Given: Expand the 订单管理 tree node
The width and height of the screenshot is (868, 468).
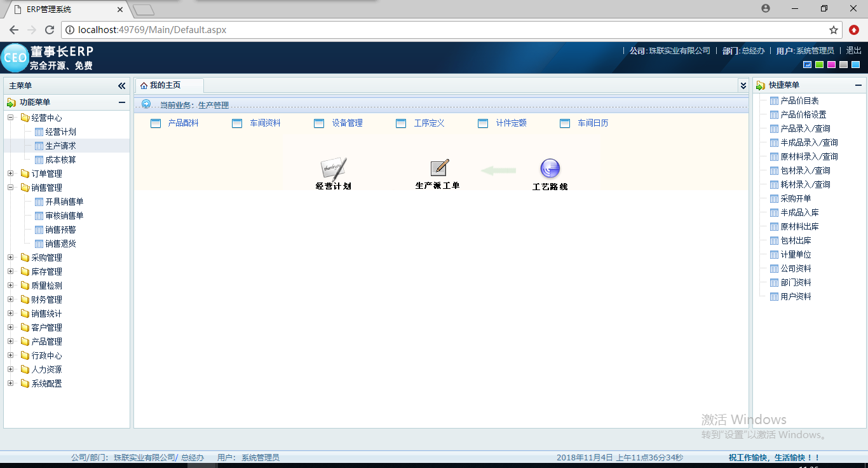Looking at the screenshot, I should [x=10, y=174].
